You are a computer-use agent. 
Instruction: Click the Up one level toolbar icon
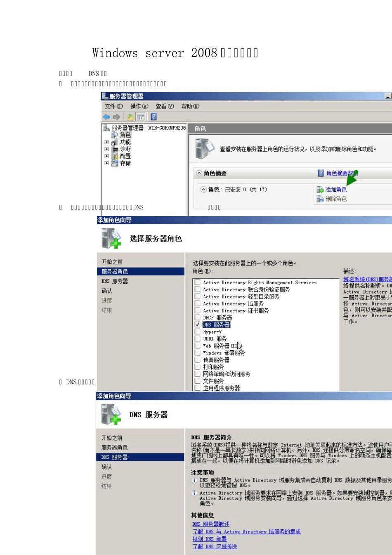click(130, 117)
